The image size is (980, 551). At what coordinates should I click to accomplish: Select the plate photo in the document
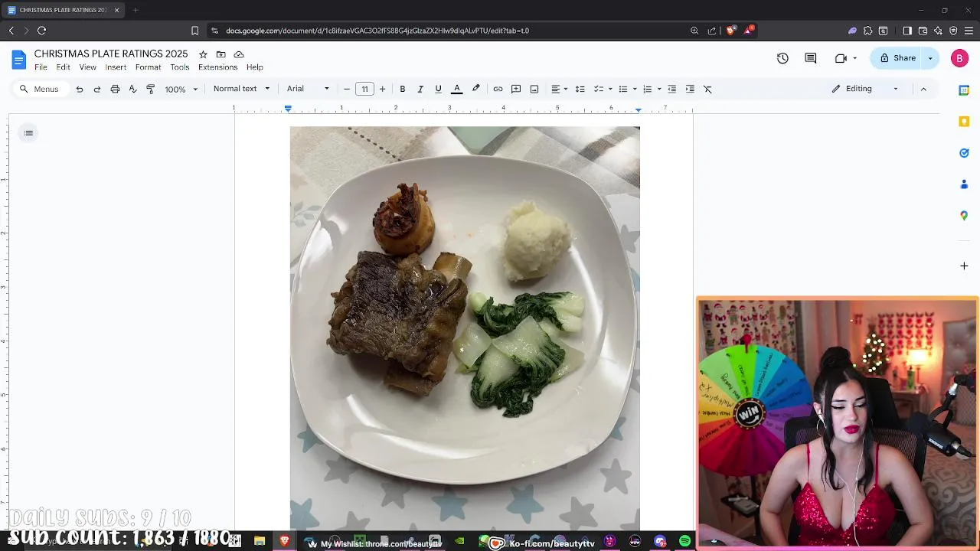(x=465, y=328)
